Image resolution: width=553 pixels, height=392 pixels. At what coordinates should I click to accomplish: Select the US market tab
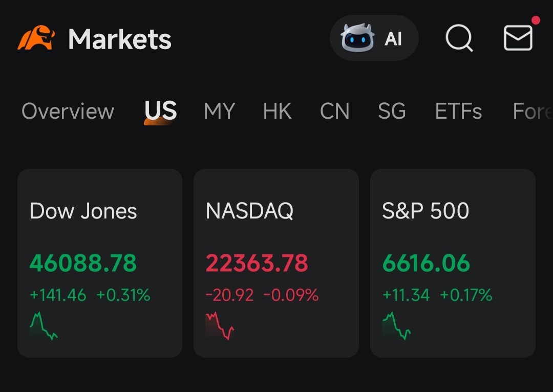click(x=160, y=111)
